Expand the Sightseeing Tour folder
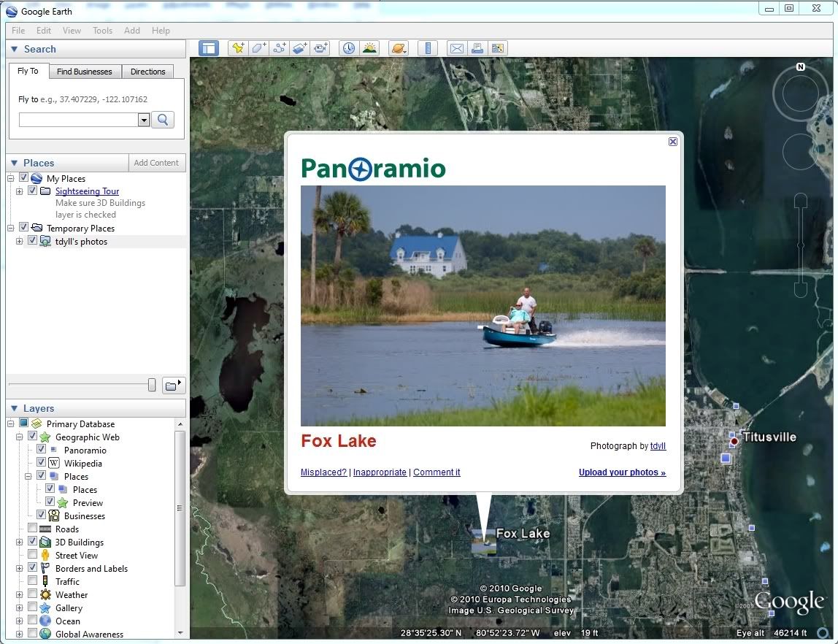 [19, 191]
